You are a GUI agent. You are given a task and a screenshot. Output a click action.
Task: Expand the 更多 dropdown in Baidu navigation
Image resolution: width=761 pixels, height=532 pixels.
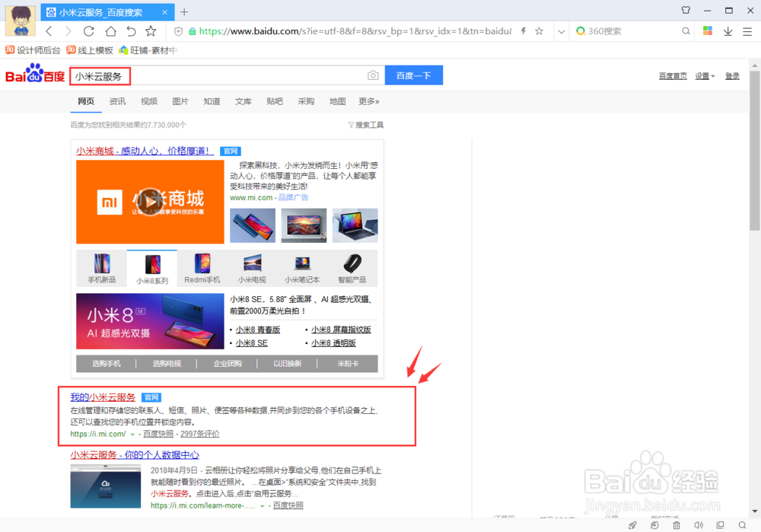(369, 101)
